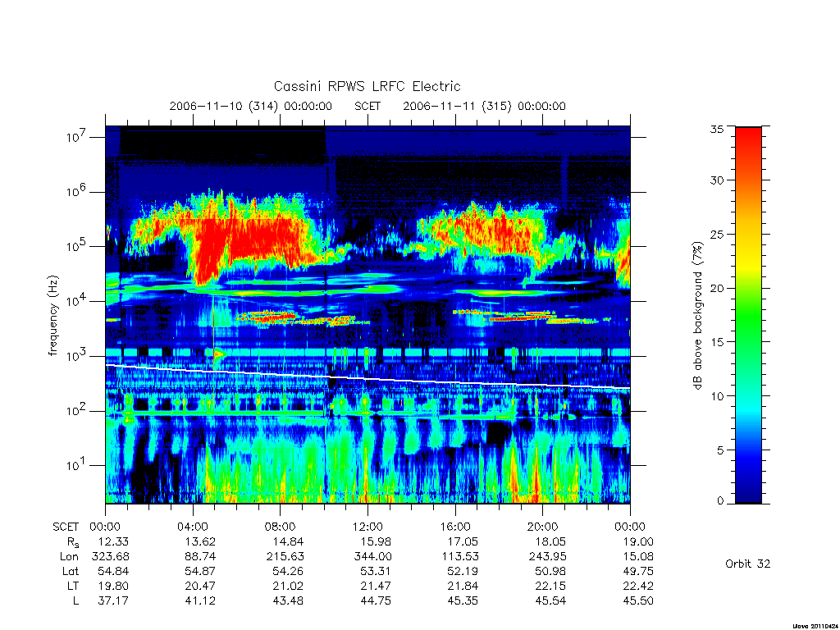The height and width of the screenshot is (630, 840).
Task: Click Rs value 12.33
Action: click(113, 542)
